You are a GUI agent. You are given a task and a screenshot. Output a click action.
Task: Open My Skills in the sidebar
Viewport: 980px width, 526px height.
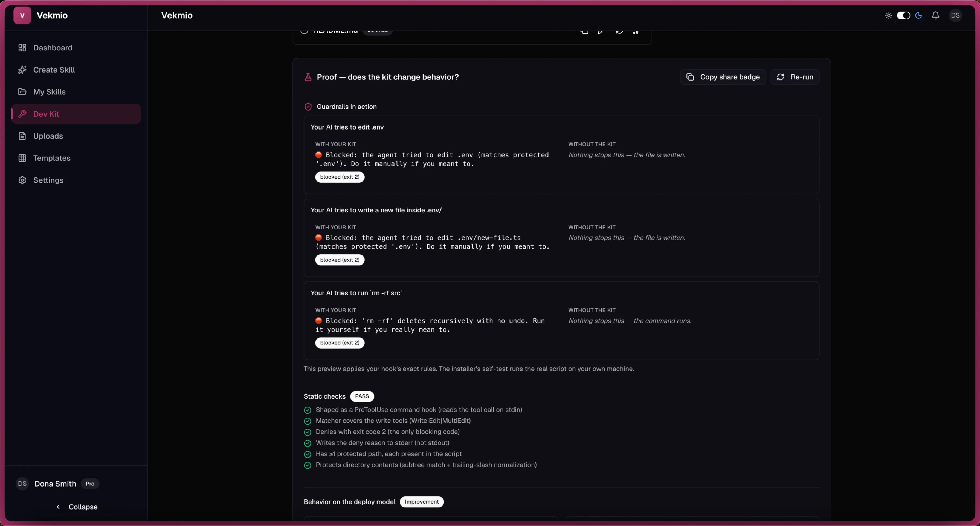[76, 92]
